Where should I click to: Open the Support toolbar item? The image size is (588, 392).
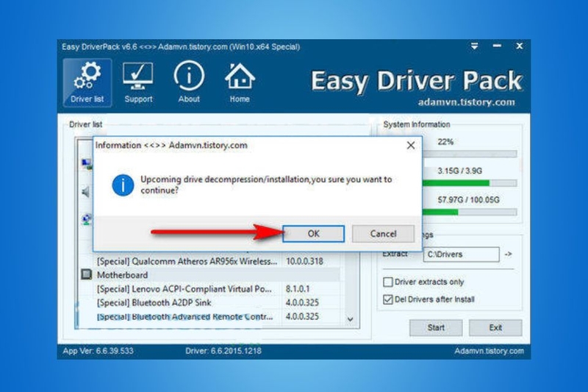138,82
